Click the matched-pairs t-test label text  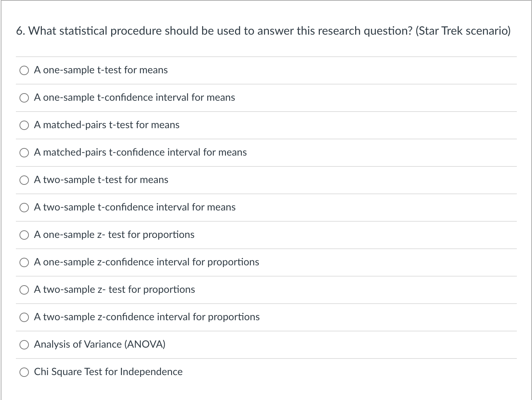click(x=106, y=125)
